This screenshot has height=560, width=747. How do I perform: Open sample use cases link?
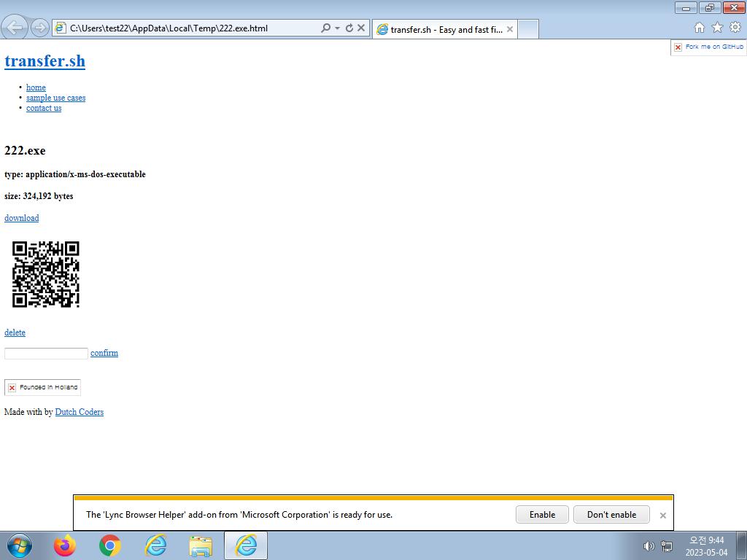pyautogui.click(x=55, y=98)
